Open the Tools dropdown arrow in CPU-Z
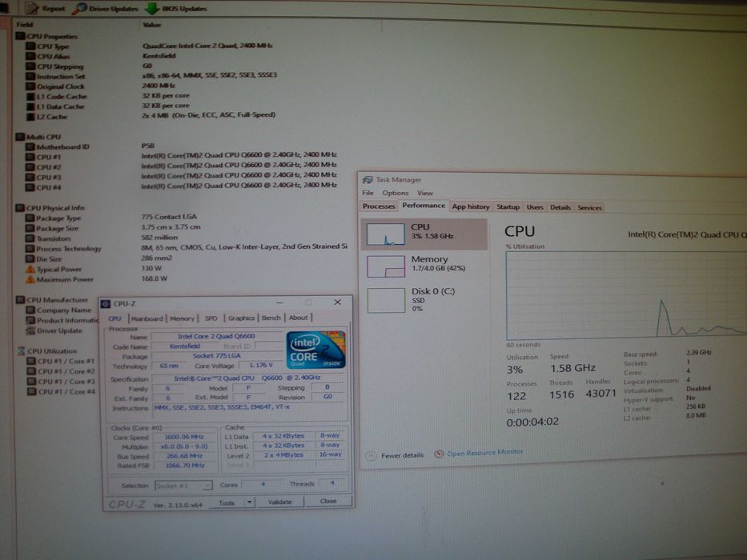The image size is (747, 560). coord(250,502)
